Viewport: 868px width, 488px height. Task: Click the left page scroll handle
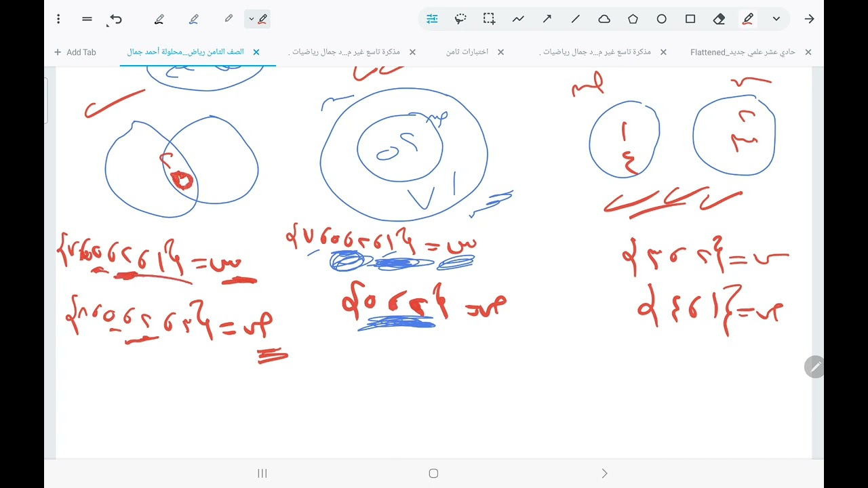[46, 100]
